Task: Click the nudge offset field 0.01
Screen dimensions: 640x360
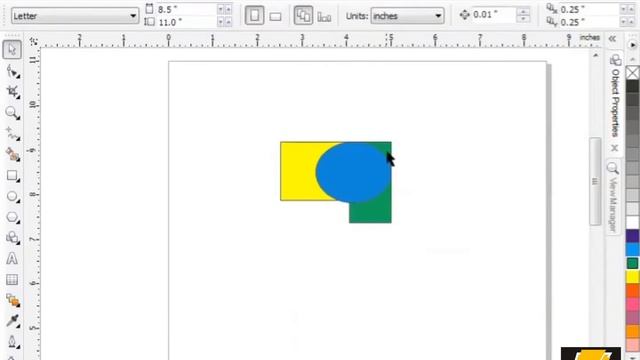Action: click(493, 15)
